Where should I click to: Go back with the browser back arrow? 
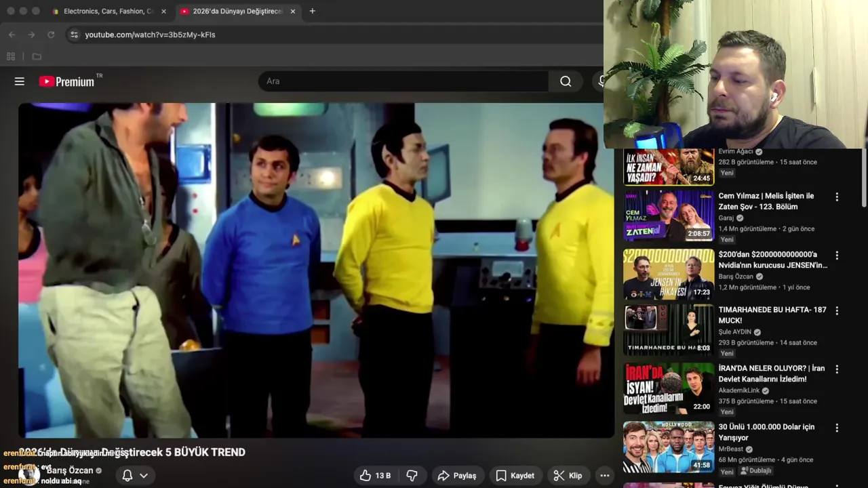[12, 35]
